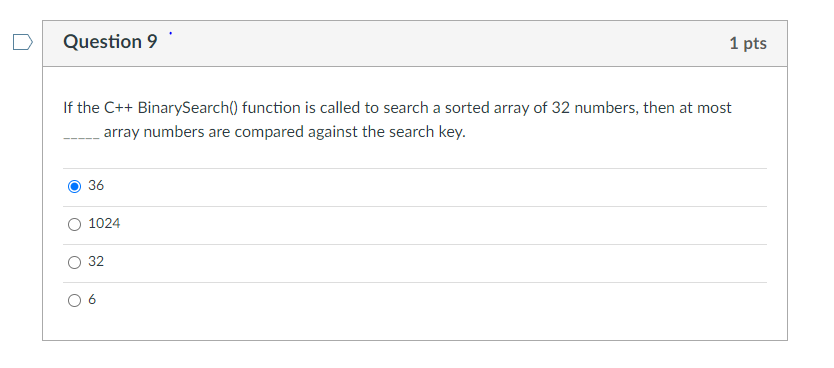Click the answer label text 32
Screen dimensions: 834x368
click(96, 262)
